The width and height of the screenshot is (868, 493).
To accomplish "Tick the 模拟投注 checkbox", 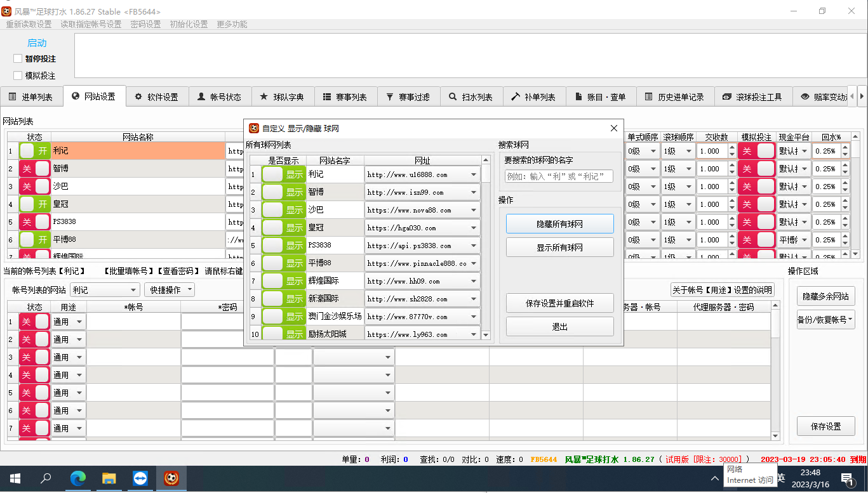I will click(x=18, y=76).
